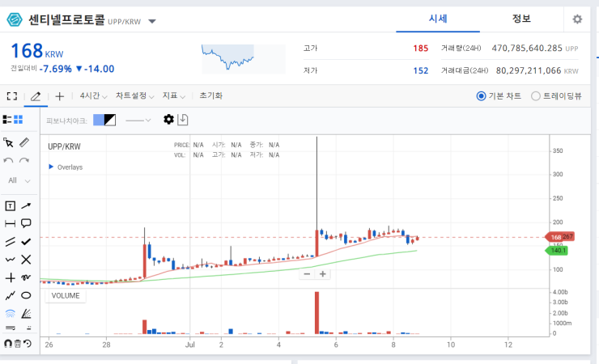
Task: Zoom in chart with plus button
Action: coord(323,274)
